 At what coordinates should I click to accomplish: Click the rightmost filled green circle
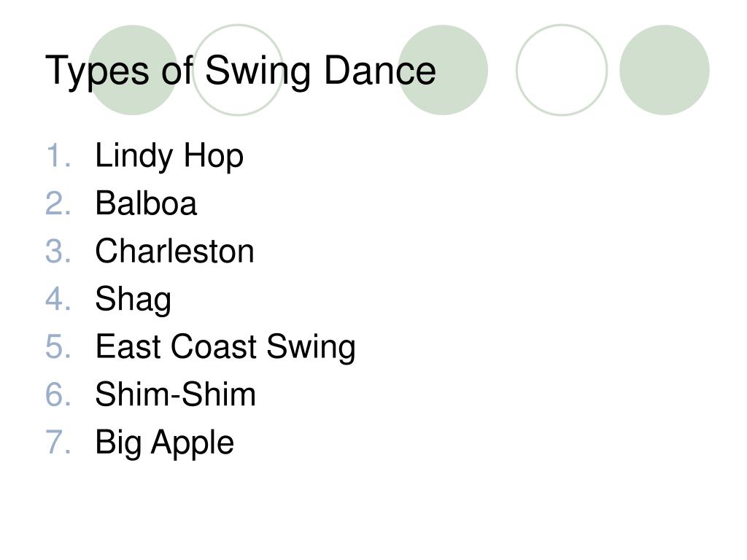pos(664,70)
